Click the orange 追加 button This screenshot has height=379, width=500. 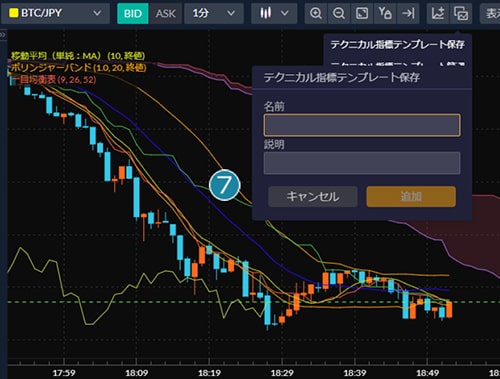[x=411, y=197]
